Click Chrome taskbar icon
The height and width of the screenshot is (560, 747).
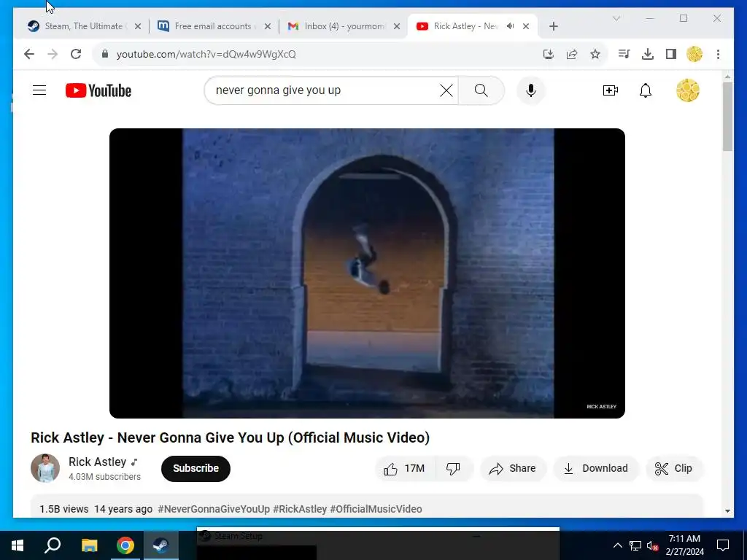click(125, 545)
